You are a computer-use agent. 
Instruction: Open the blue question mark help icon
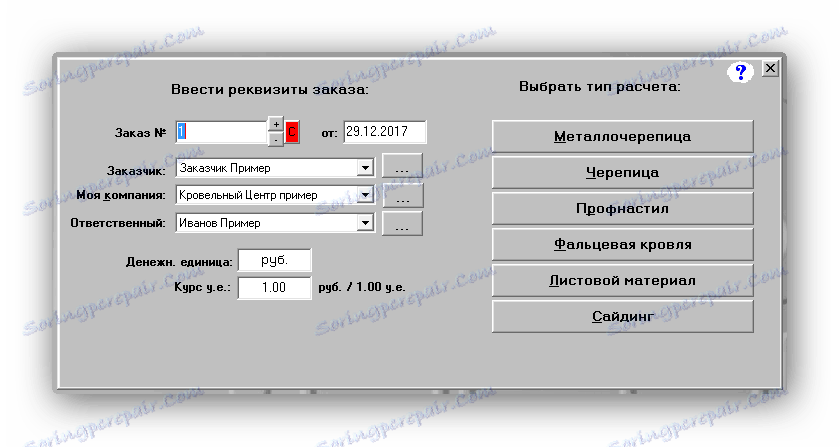[x=741, y=71]
